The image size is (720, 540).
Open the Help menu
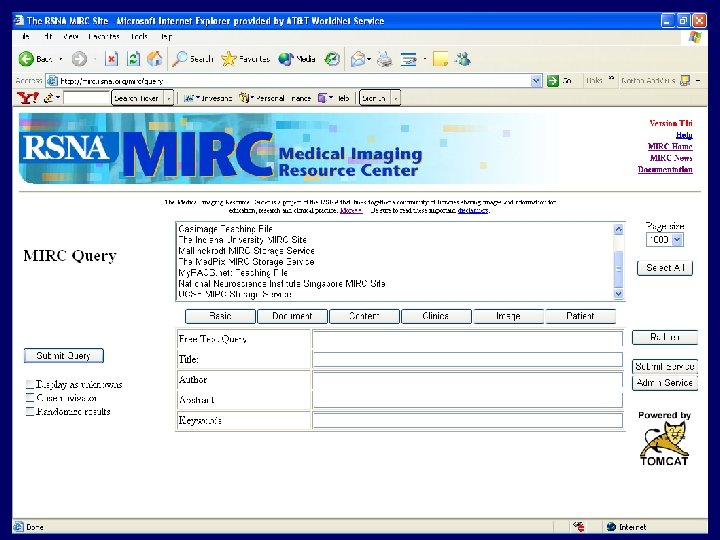pos(166,36)
